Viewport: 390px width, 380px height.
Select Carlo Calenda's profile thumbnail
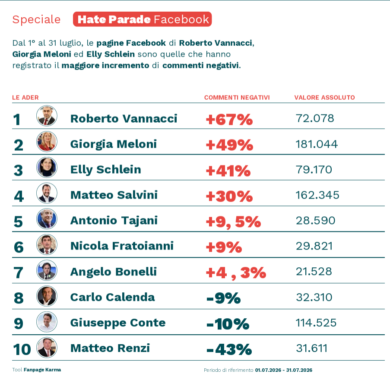[x=47, y=296]
